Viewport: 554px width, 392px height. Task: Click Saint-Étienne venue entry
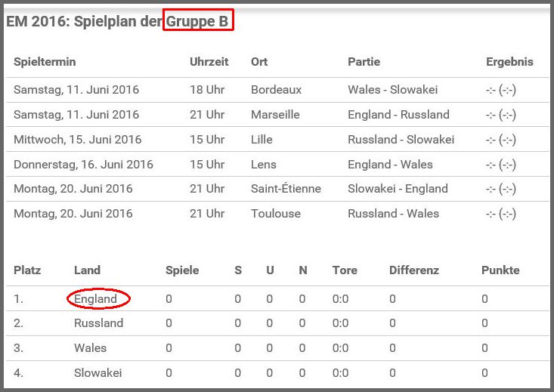pos(286,188)
